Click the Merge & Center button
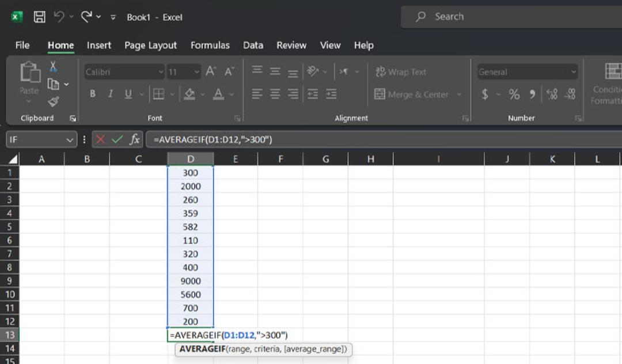This screenshot has height=364, width=622. (x=411, y=94)
